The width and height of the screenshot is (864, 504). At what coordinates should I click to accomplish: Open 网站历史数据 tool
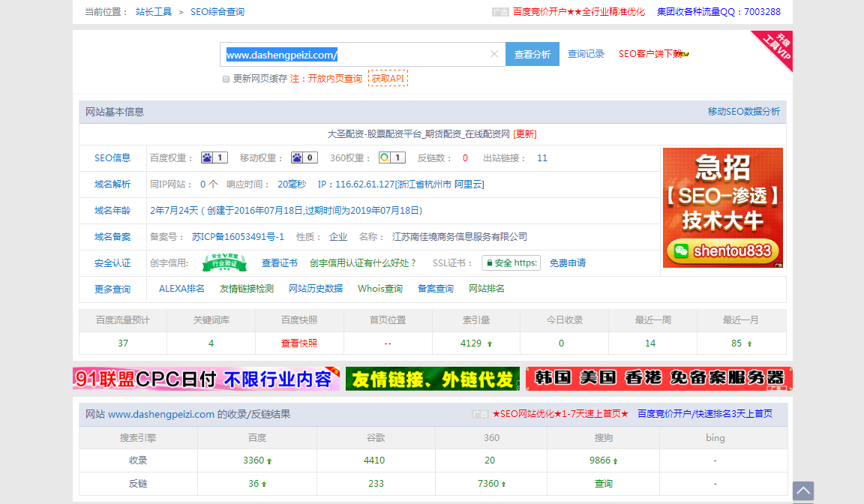point(316,289)
